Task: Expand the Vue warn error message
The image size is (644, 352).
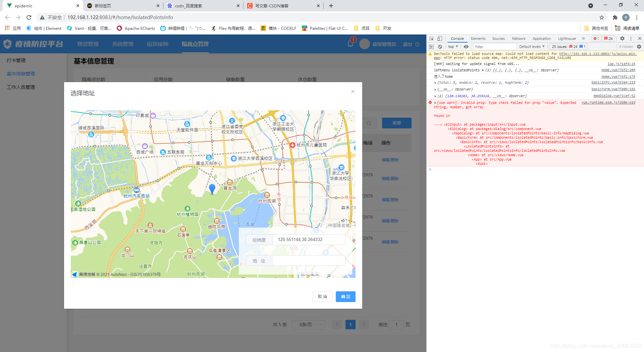Action: coord(435,103)
